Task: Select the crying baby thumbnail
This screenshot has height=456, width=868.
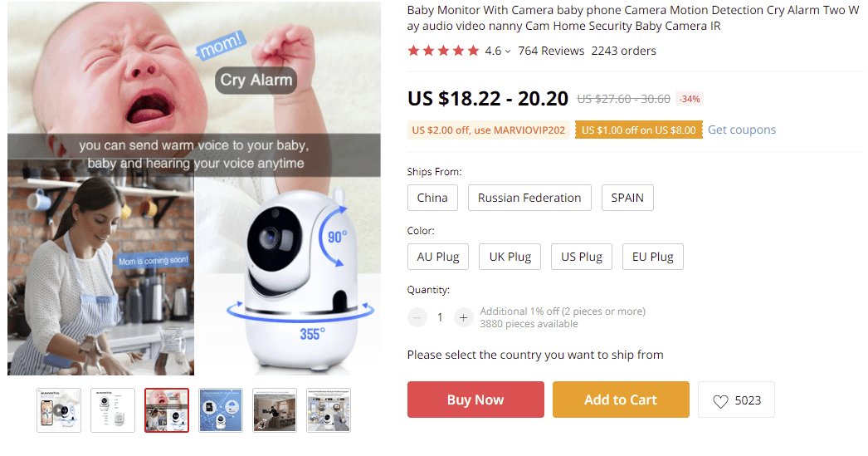Action: [x=167, y=410]
